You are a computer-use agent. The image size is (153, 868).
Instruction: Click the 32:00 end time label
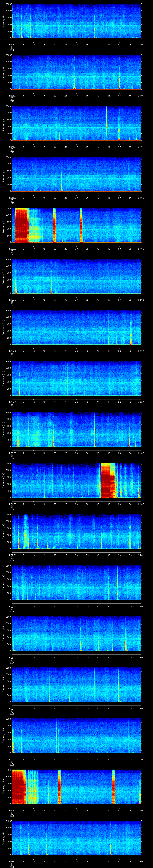click(141, 504)
